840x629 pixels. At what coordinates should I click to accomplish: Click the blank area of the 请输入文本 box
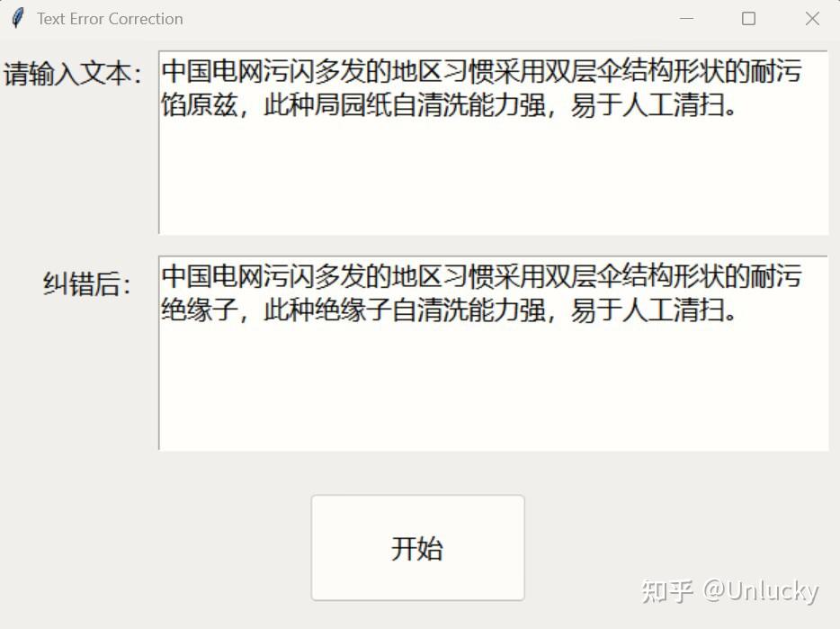pos(493,177)
